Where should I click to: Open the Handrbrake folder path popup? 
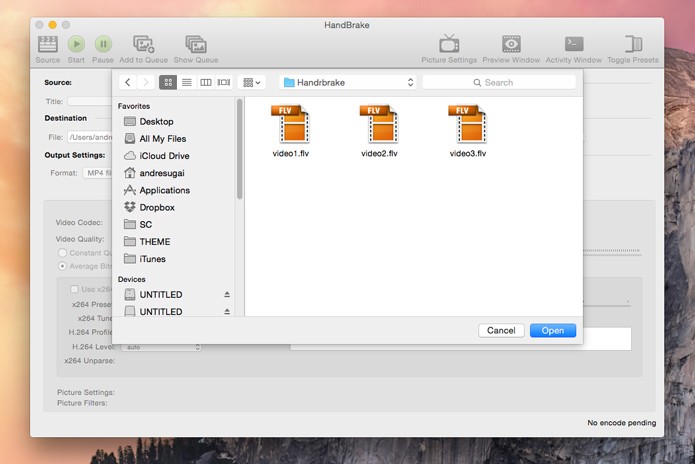click(x=348, y=82)
